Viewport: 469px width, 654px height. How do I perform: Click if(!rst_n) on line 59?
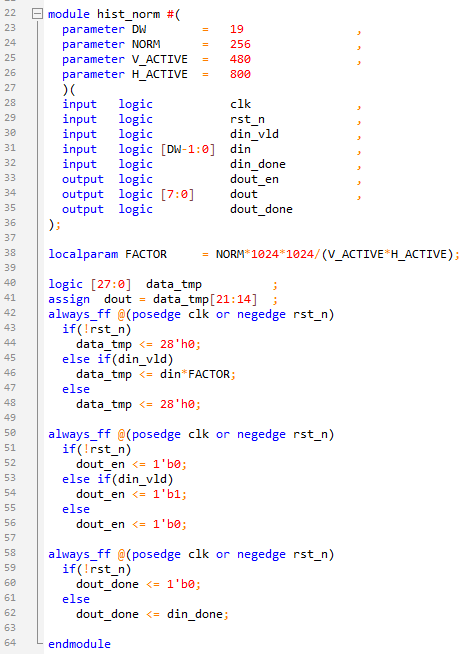[97, 570]
